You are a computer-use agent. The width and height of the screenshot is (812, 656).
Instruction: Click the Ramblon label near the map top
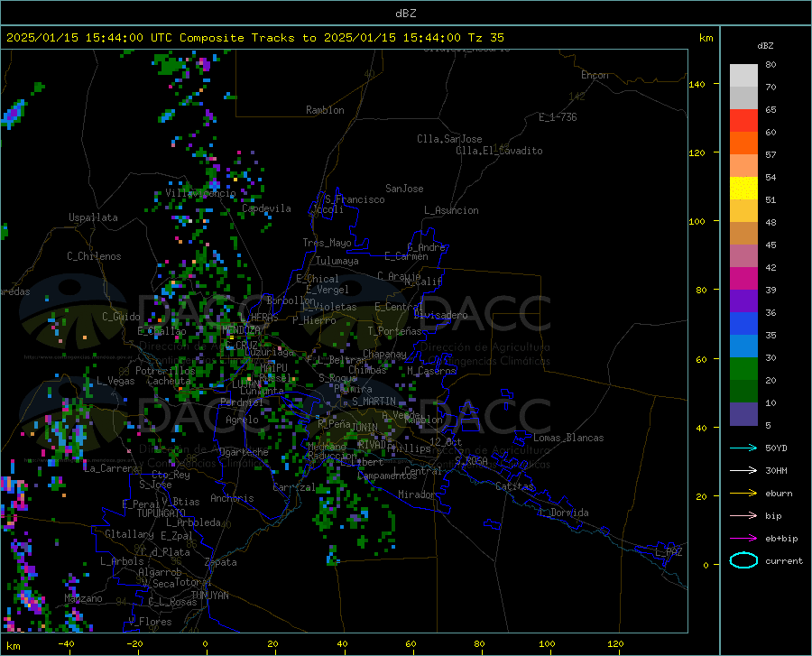[325, 110]
